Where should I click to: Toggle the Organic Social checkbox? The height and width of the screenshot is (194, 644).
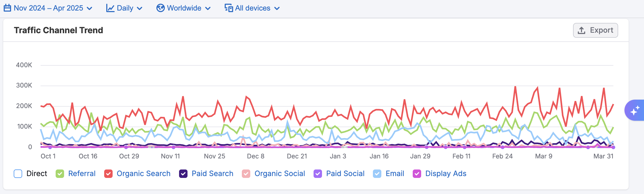click(x=246, y=174)
